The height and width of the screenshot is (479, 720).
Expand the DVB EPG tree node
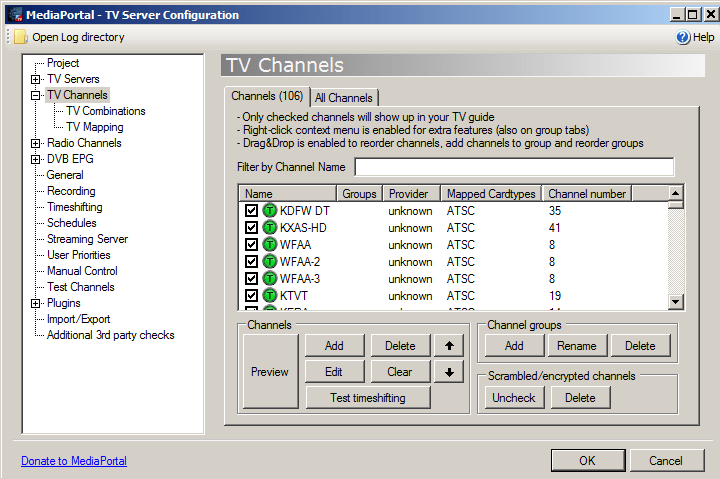point(35,159)
